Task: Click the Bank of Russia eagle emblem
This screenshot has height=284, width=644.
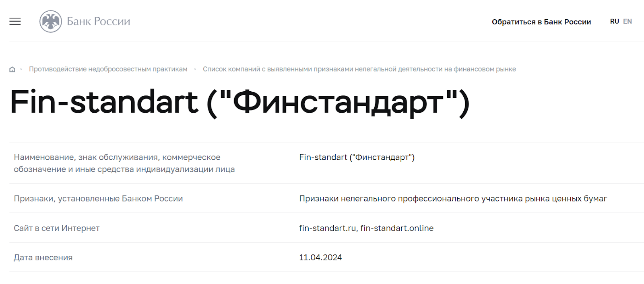Action: (51, 21)
